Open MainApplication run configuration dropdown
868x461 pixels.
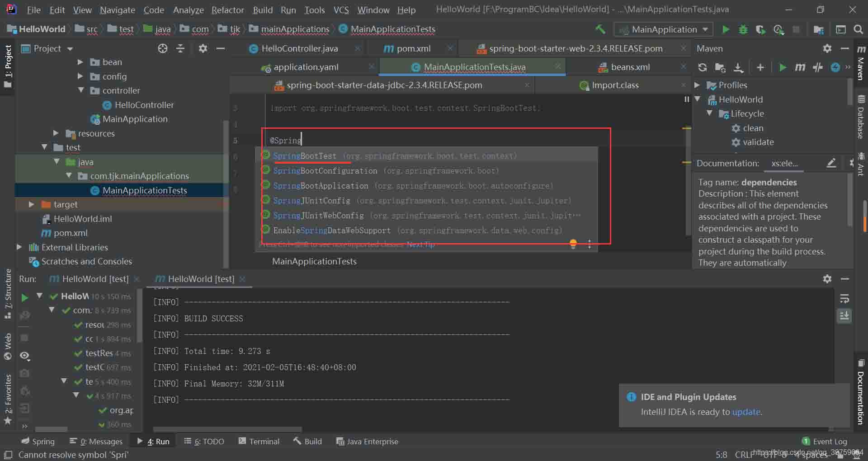point(663,29)
